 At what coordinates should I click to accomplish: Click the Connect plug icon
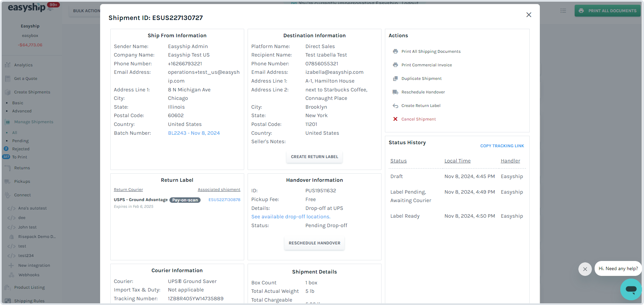[x=8, y=195]
